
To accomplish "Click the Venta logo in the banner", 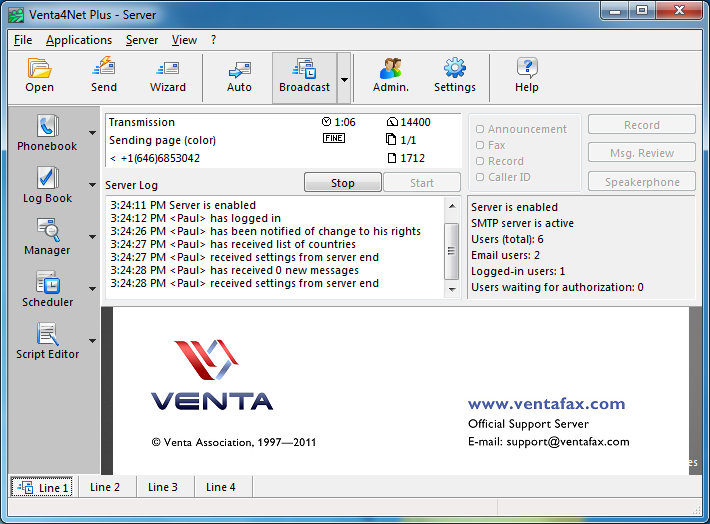I will pos(211,375).
